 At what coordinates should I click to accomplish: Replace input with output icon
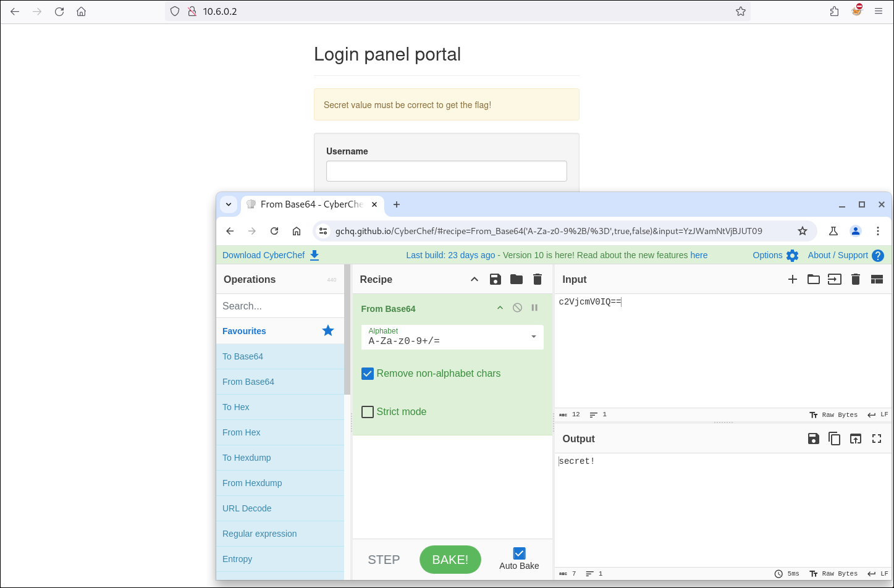(856, 439)
